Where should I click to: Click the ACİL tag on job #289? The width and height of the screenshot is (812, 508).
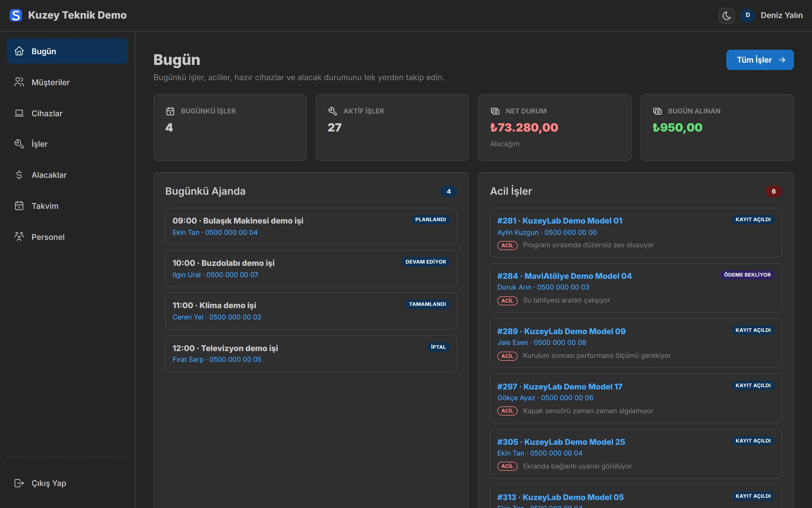(x=507, y=356)
